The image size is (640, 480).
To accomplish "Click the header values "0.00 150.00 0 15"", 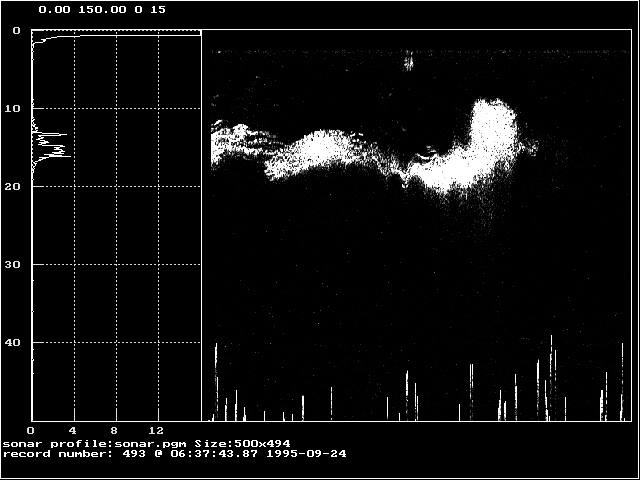I will pyautogui.click(x=102, y=10).
